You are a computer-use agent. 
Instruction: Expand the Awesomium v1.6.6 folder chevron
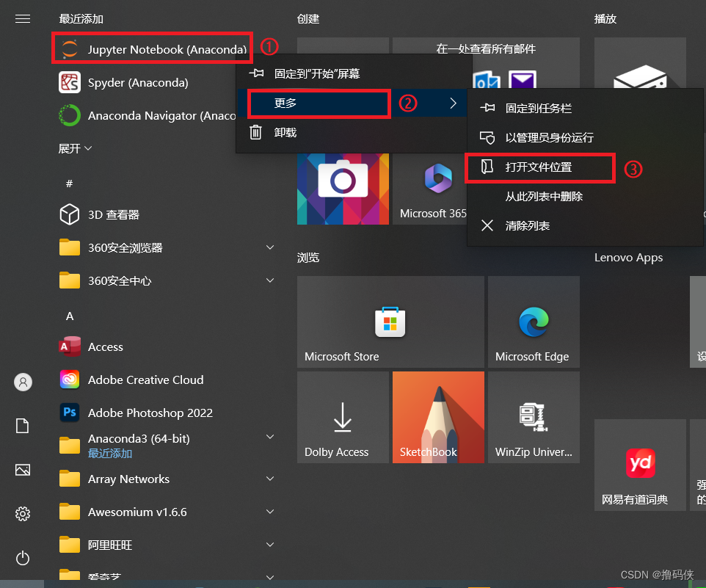point(270,512)
